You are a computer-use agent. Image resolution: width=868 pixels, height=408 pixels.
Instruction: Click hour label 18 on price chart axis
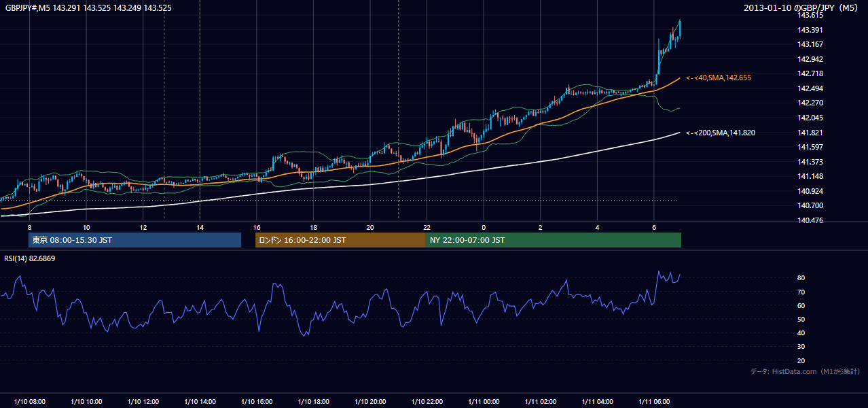point(313,227)
